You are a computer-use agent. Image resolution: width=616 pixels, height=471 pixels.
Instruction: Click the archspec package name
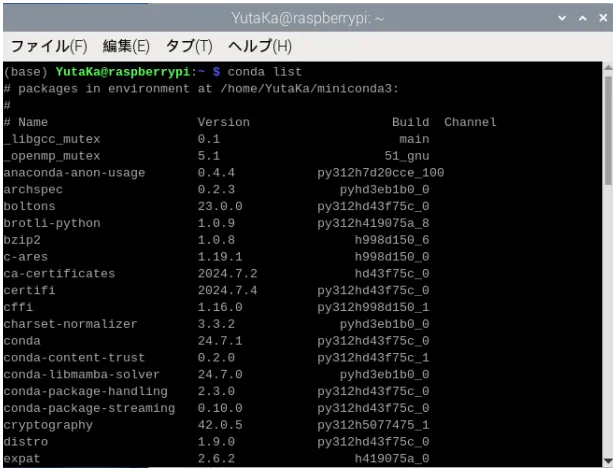[33, 190]
